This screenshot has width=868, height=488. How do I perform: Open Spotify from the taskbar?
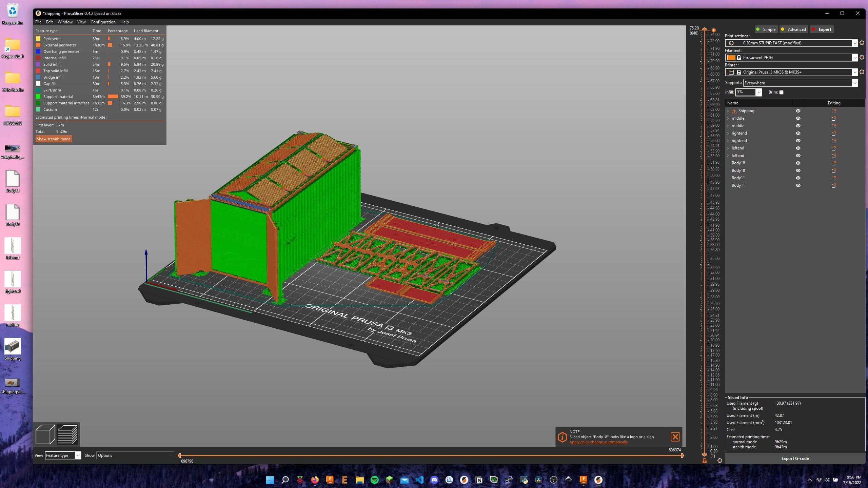374,480
